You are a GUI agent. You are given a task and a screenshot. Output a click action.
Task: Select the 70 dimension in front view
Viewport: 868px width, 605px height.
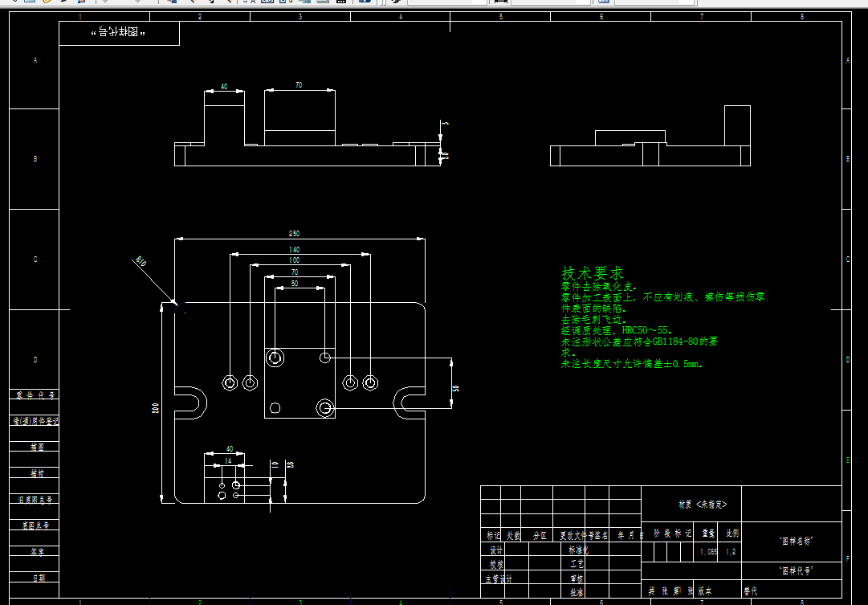[299, 85]
